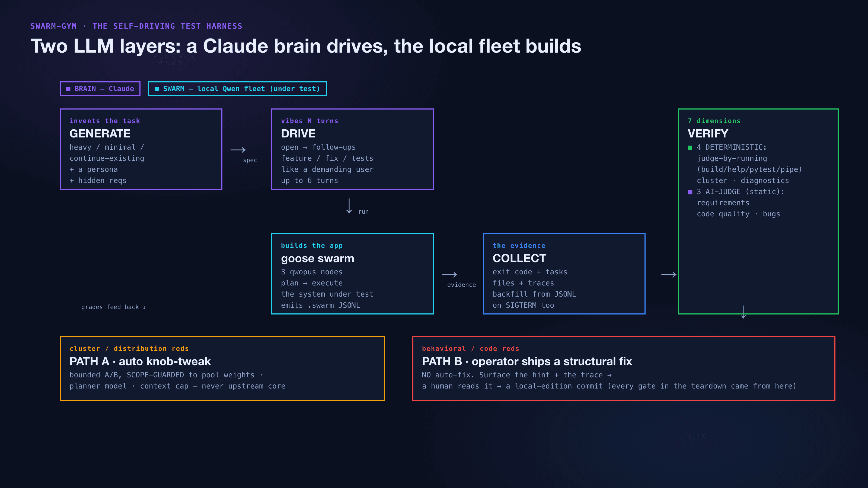Click the green square beside 4 DETERMINISTIC
This screenshot has width=868, height=488.
click(690, 147)
